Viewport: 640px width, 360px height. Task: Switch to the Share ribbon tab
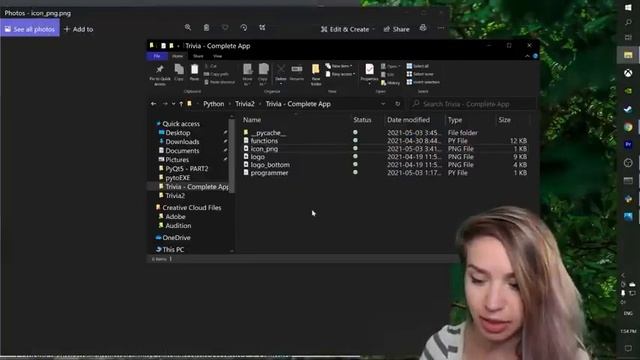click(x=198, y=56)
